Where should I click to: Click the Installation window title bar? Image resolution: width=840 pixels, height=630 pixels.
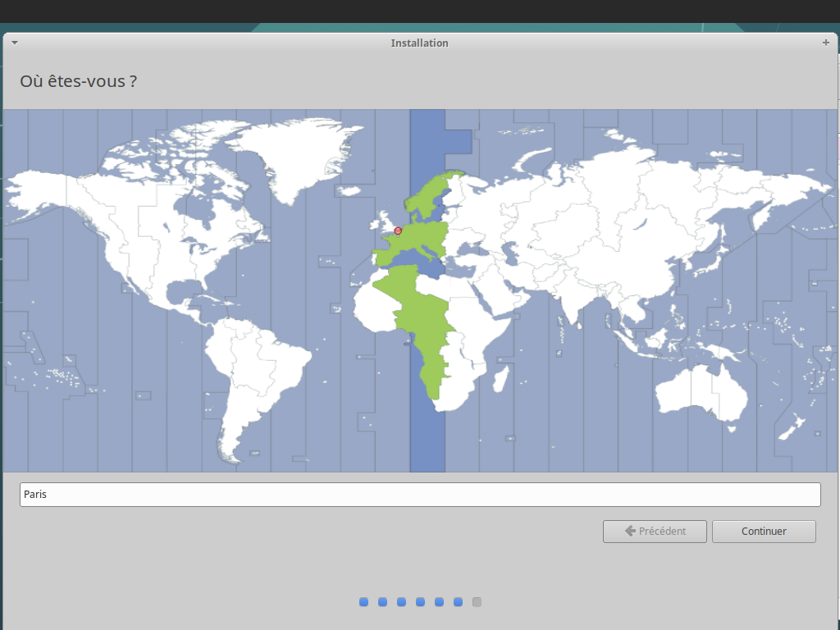(419, 43)
